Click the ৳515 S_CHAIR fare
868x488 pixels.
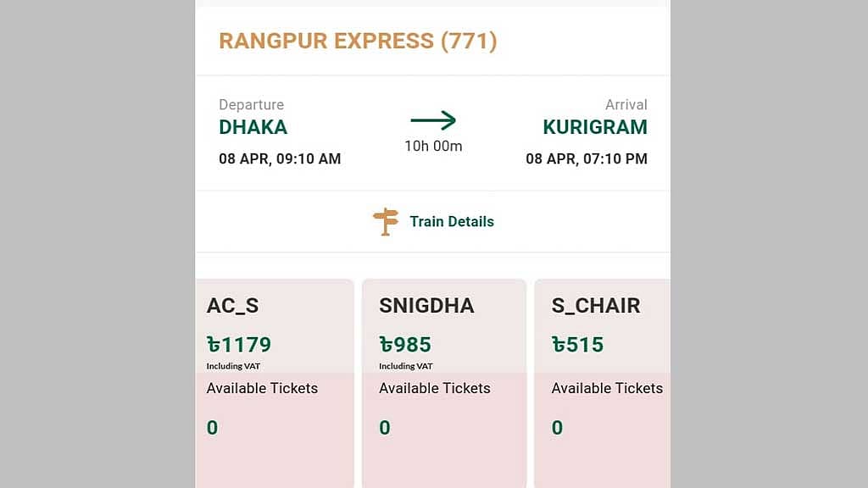tap(577, 345)
